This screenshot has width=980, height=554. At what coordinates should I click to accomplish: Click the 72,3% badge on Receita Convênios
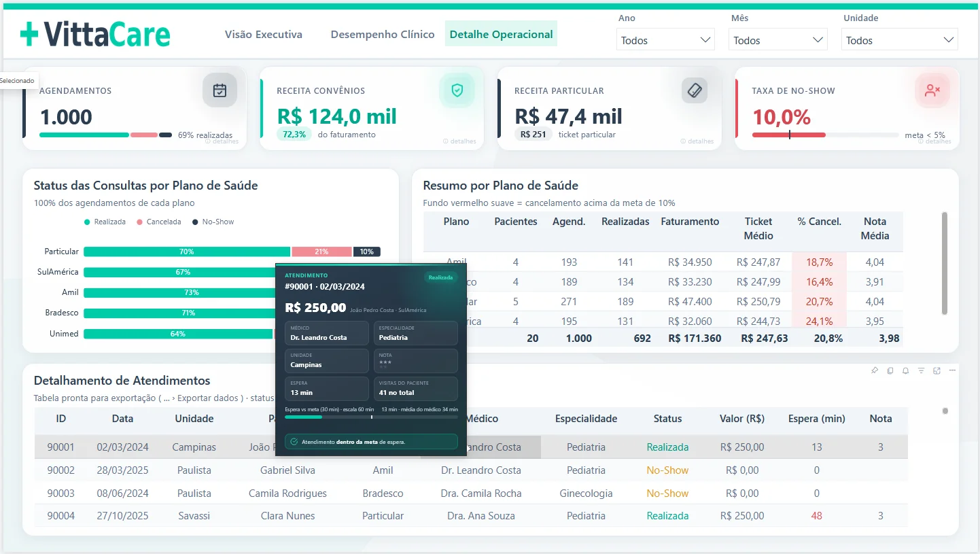click(x=294, y=135)
